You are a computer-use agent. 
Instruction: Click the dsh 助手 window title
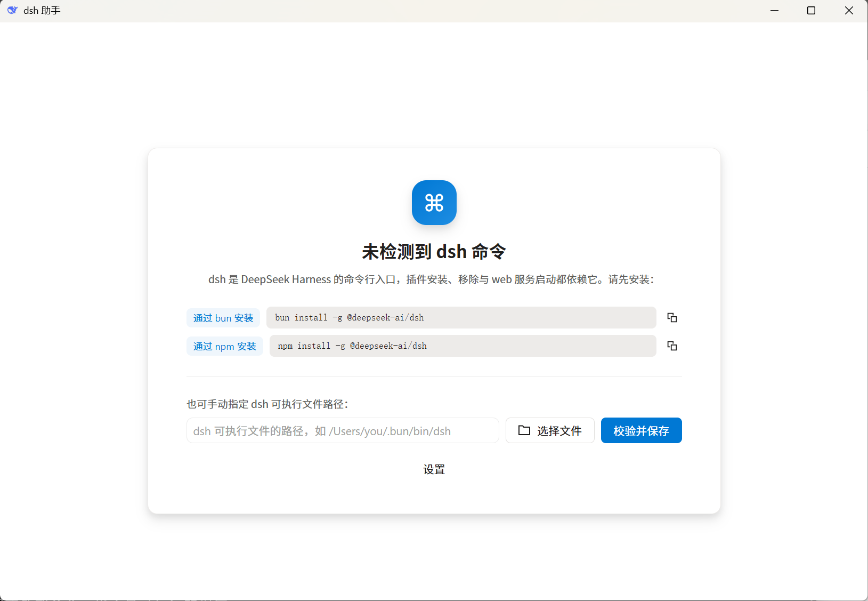[x=42, y=11]
